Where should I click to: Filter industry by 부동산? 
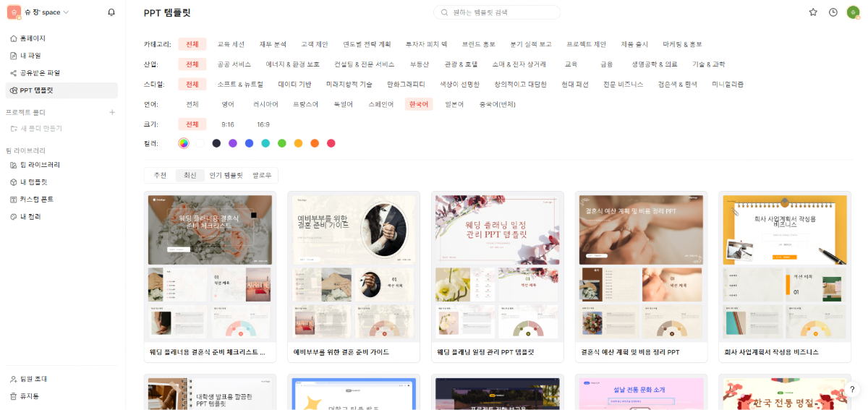click(420, 64)
